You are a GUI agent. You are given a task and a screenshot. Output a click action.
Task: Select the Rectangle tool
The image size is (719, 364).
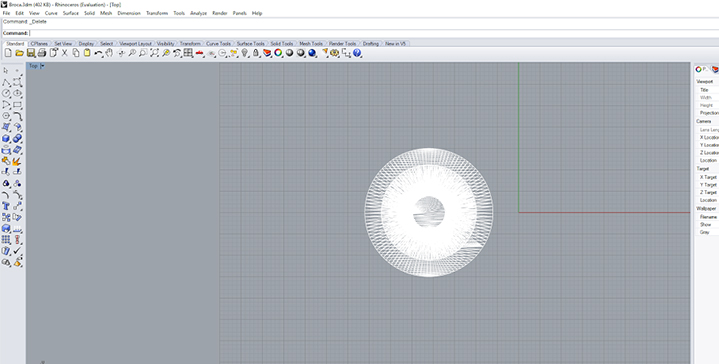coord(17,105)
